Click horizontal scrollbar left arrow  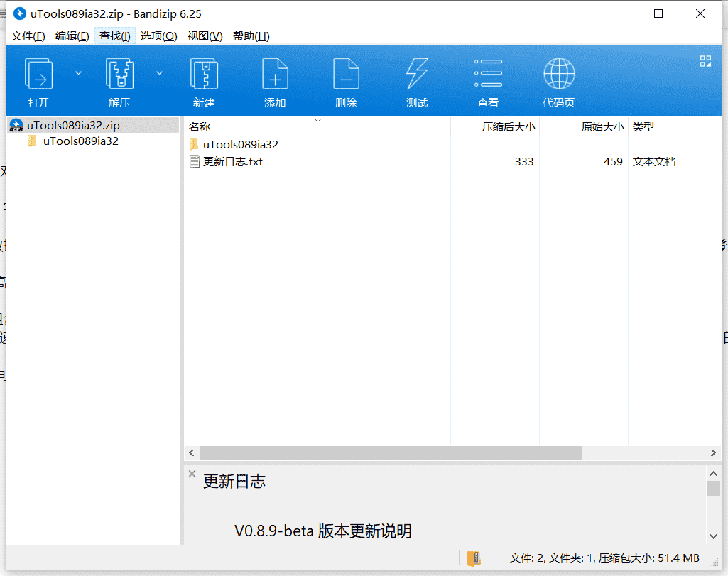pyautogui.click(x=192, y=452)
